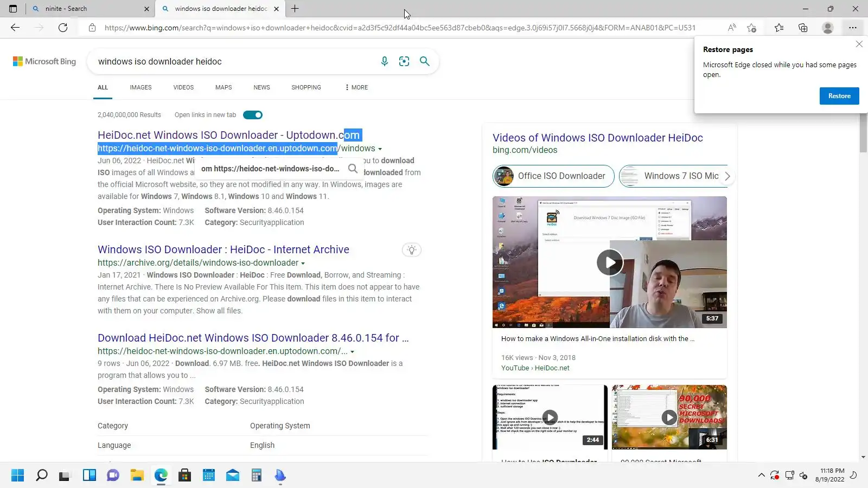The image size is (868, 488).
Task: Open Task View on the taskbar
Action: click(65, 476)
